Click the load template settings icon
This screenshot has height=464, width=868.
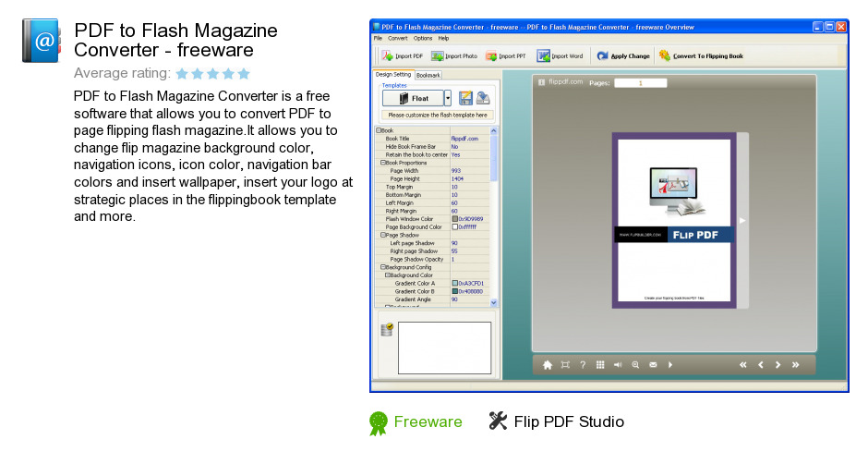(x=483, y=98)
